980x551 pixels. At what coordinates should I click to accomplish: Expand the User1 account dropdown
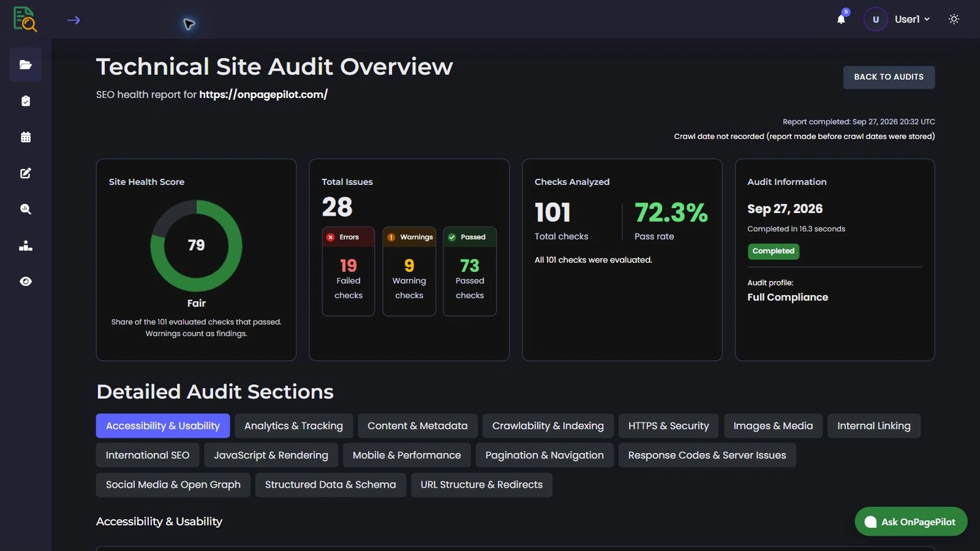(x=912, y=19)
